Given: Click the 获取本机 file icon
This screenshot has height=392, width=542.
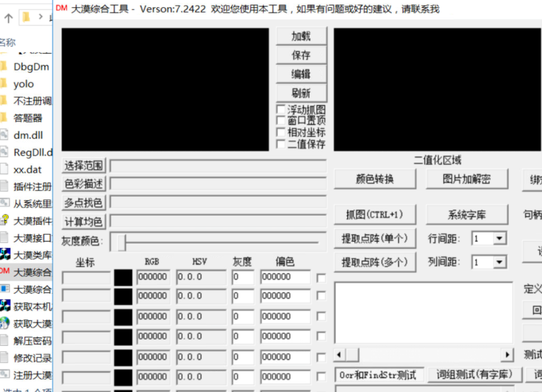Looking at the screenshot, I should pyautogui.click(x=5, y=306).
